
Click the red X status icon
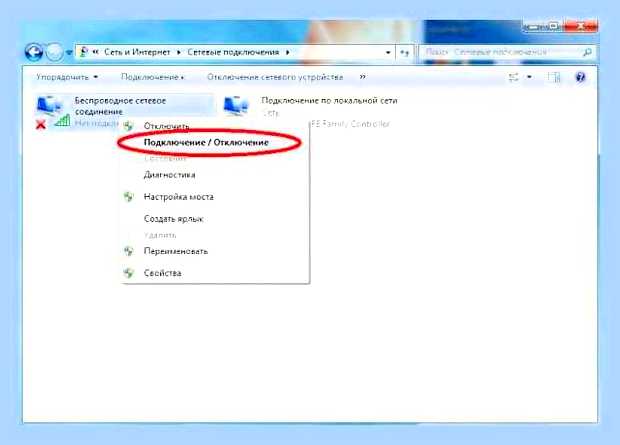(40, 125)
